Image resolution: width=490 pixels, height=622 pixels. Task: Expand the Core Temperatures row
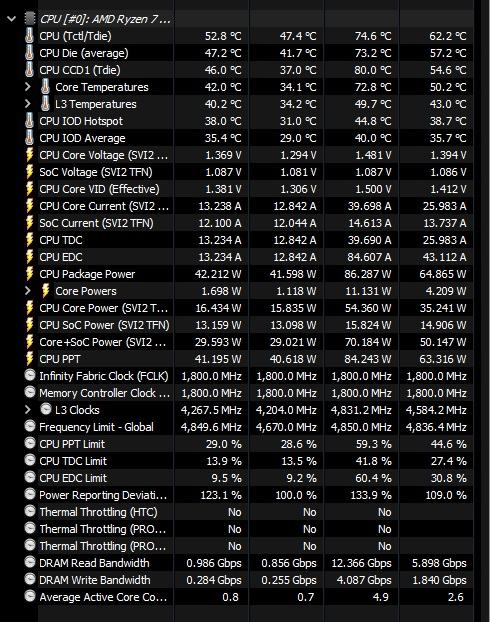[x=27, y=86]
